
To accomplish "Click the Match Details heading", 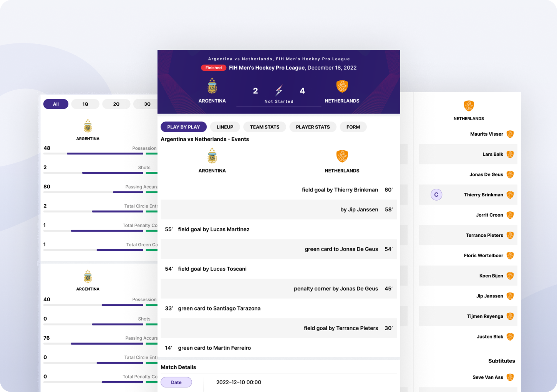I will (178, 367).
